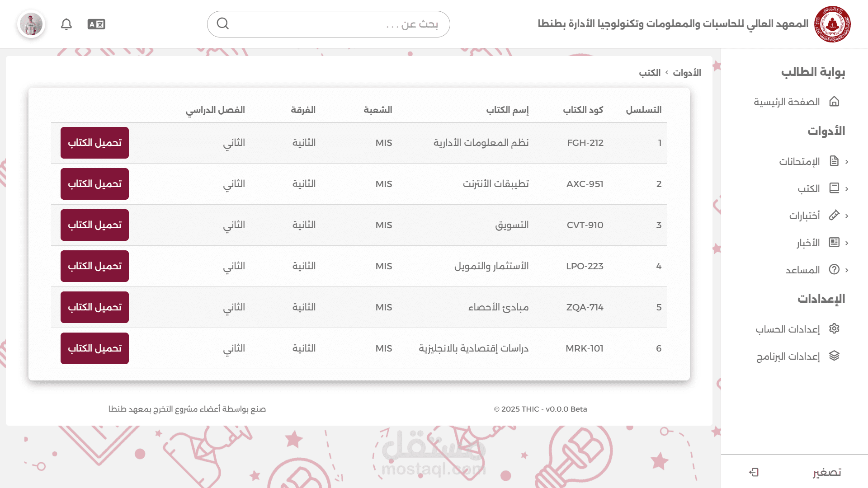Click the help question mark icon

834,270
